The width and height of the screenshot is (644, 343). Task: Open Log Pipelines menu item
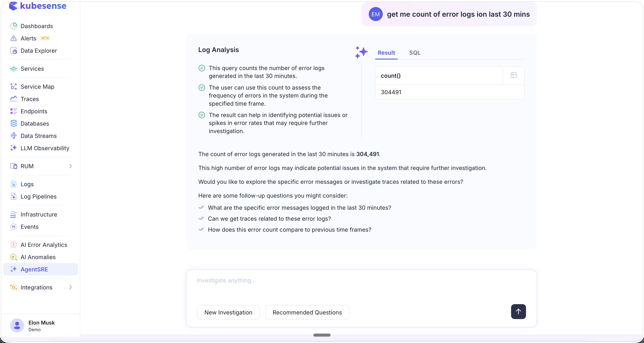(x=39, y=196)
